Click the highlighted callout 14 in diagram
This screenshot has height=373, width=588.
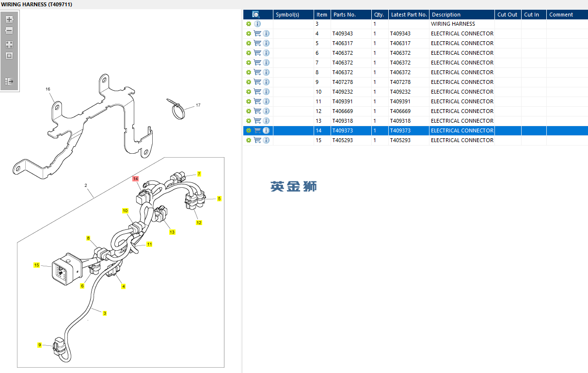pyautogui.click(x=136, y=178)
